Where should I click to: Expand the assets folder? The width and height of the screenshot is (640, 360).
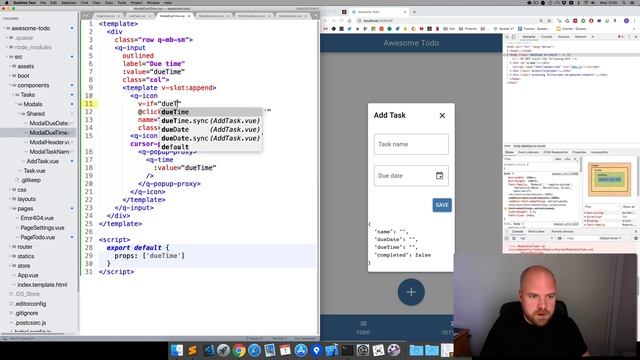coord(10,66)
